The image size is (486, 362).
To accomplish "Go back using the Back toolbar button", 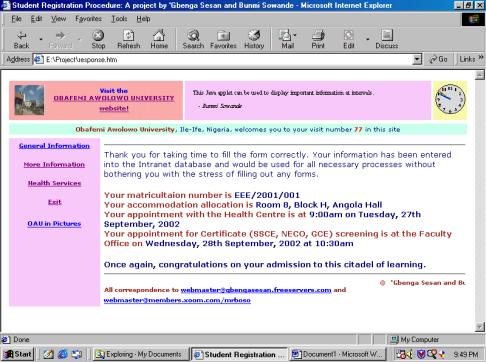I will (x=21, y=39).
